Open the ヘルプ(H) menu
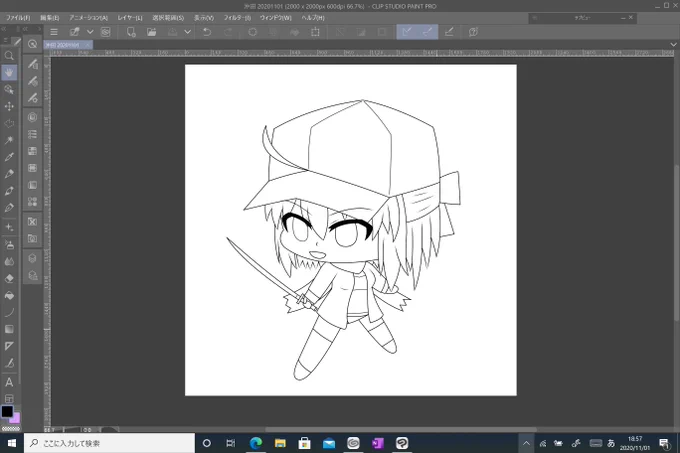 pos(313,18)
